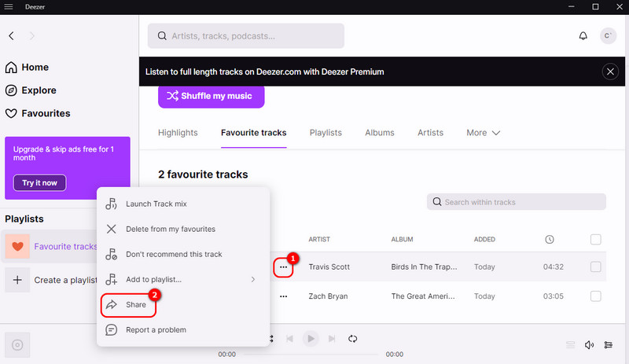
Task: Open audio settings equalizer icon
Action: [x=609, y=344]
